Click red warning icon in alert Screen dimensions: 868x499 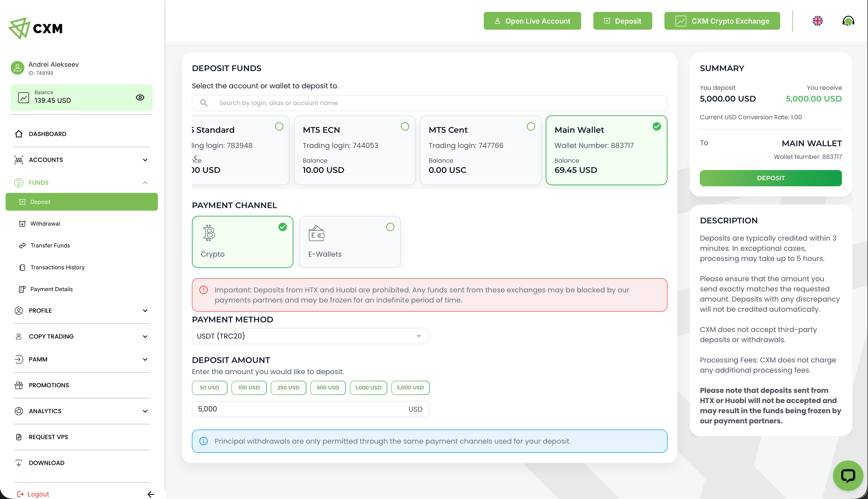204,290
